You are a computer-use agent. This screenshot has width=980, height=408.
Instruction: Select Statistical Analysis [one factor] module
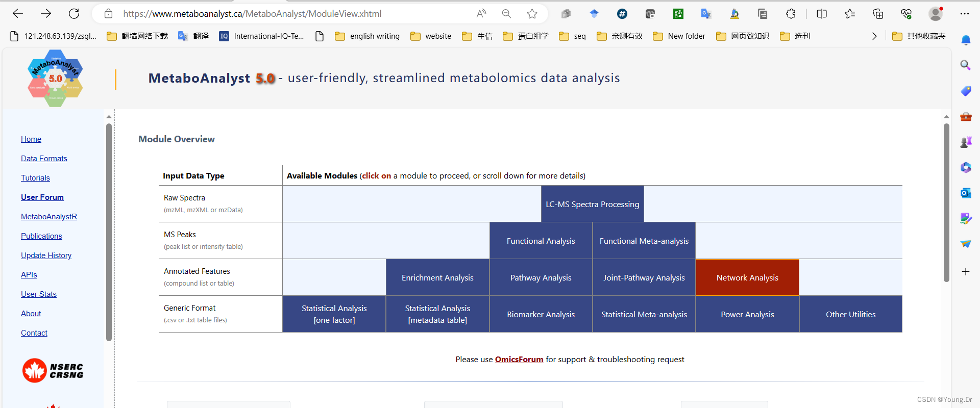(334, 314)
